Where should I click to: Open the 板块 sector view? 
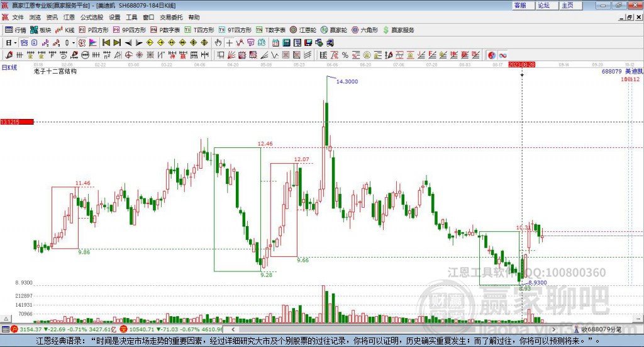point(40,30)
